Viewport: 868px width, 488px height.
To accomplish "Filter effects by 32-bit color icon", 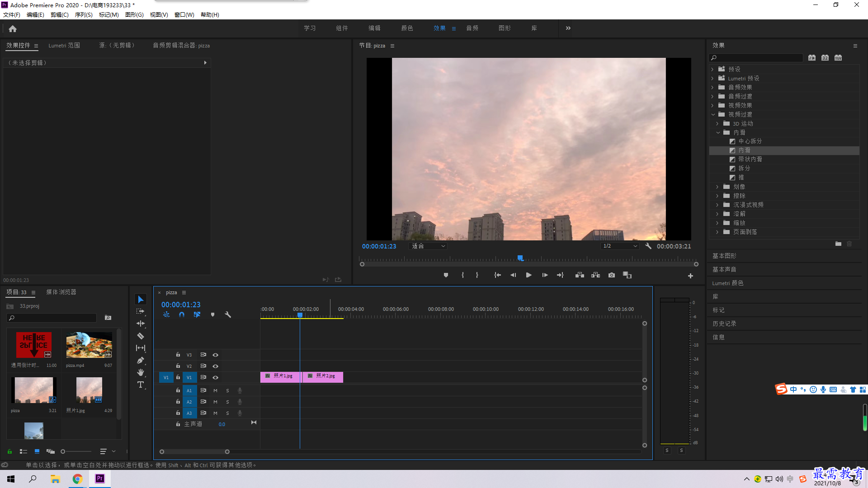I will pos(825,58).
